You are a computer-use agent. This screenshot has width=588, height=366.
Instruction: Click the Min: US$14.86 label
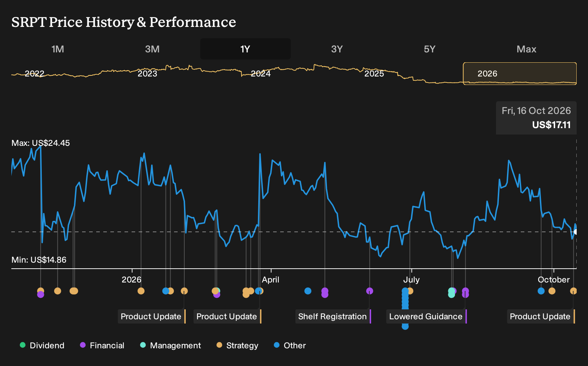(x=39, y=260)
